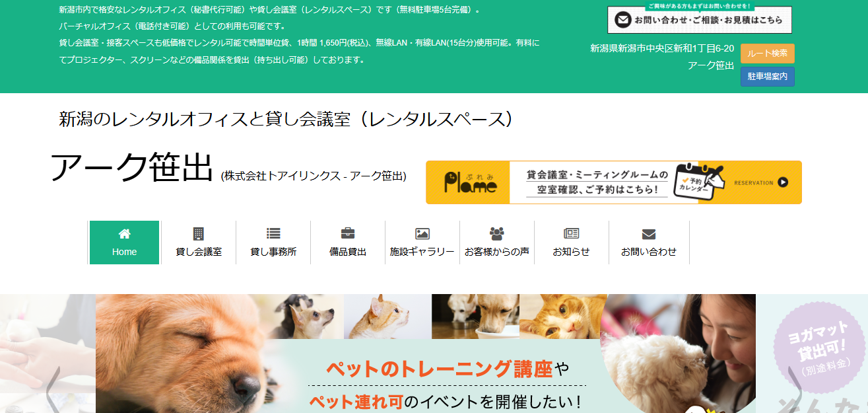Select the briefcase icon for 備品貸出

coord(347,233)
